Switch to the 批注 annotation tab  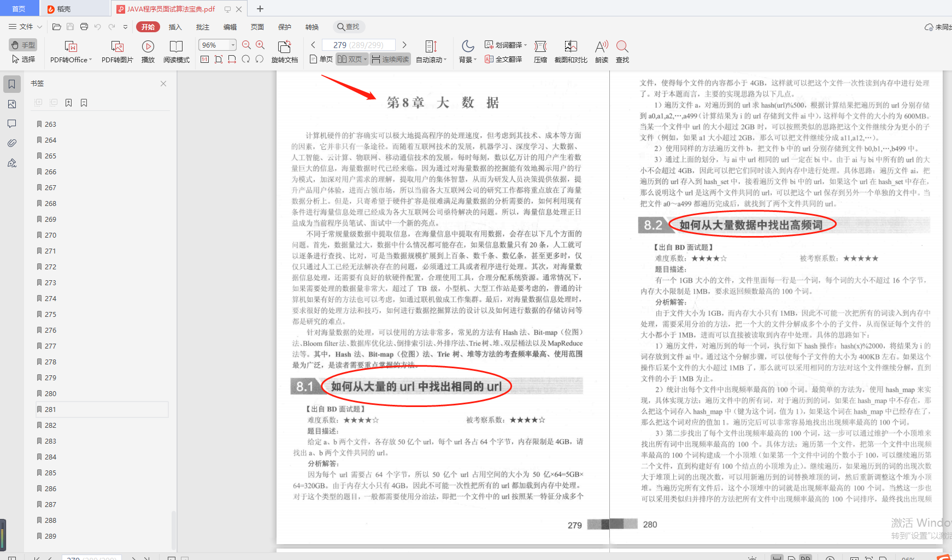203,27
